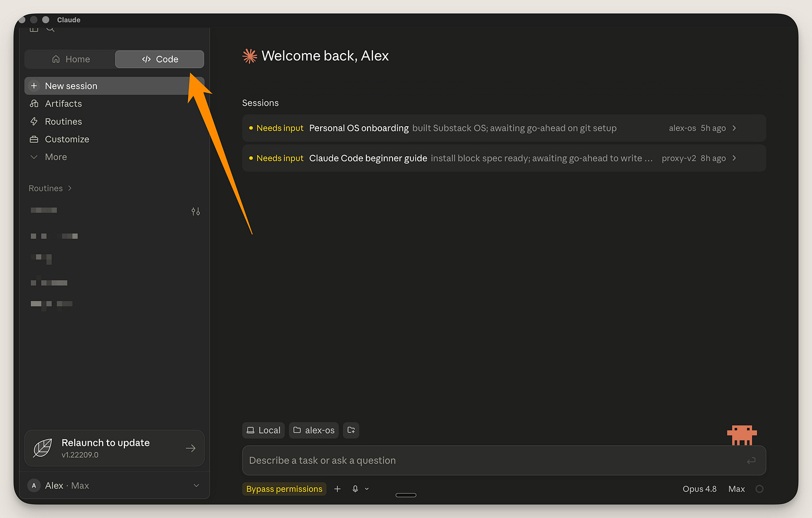Expand the More section

click(114, 157)
